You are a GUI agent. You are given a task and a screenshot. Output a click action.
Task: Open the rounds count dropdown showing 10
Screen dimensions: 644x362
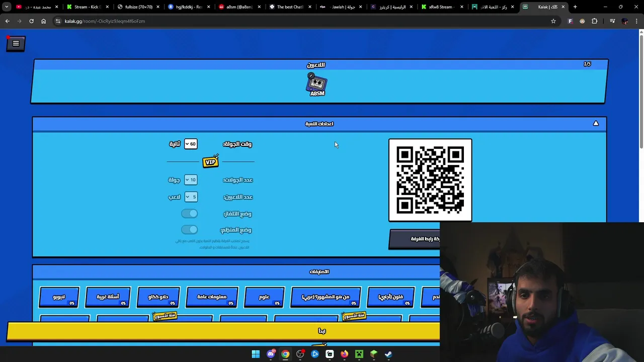point(190,179)
